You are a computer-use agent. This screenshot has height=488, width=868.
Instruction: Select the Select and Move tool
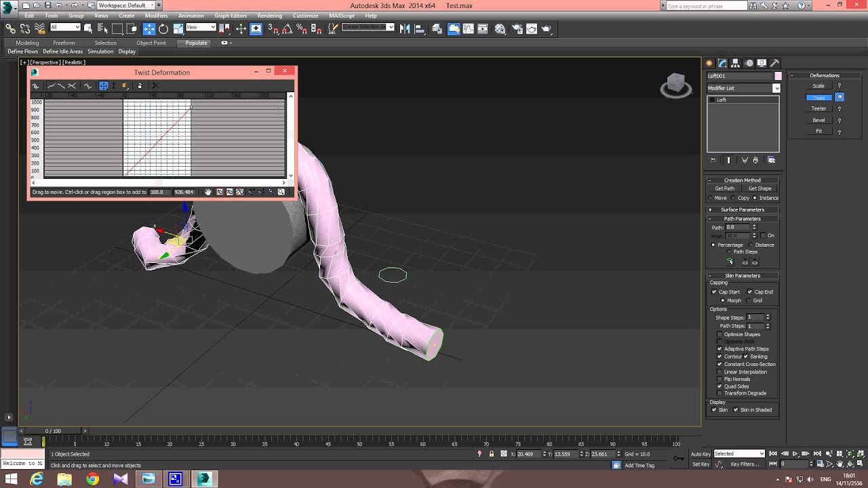point(149,28)
